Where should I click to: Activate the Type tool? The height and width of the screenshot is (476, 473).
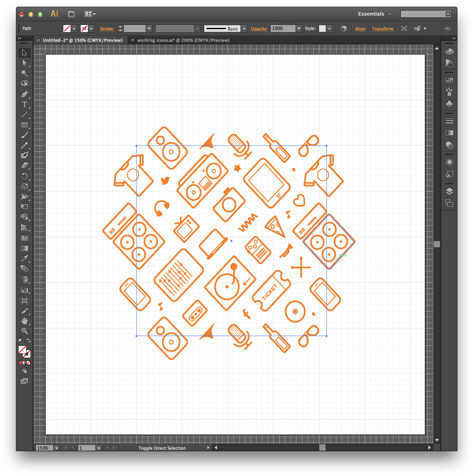[x=24, y=105]
